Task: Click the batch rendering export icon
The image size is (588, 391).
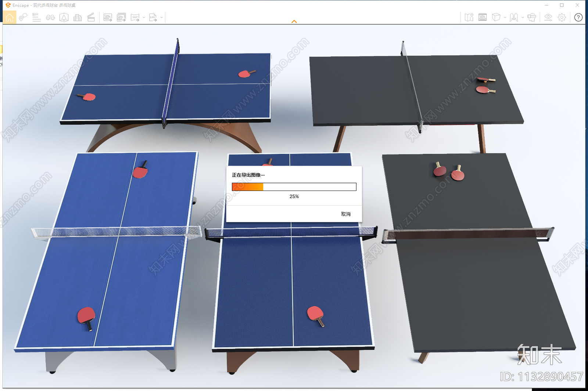Action: tap(121, 17)
